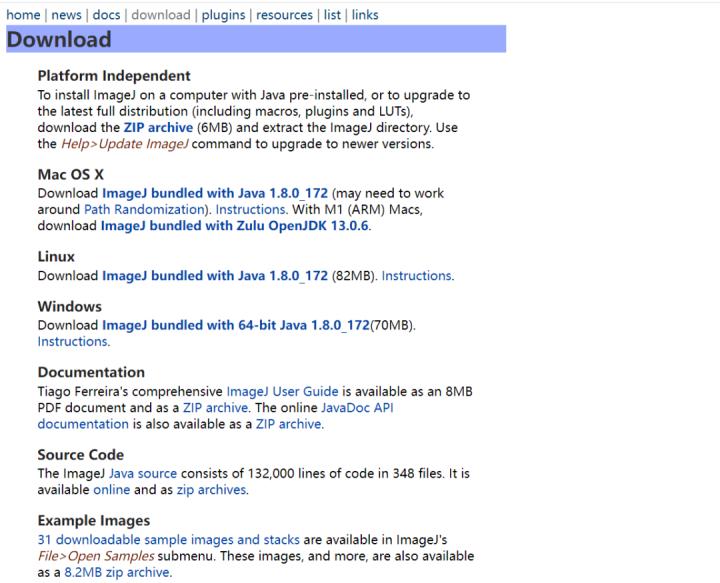
Task: Open the news navigation link
Action: pyautogui.click(x=66, y=15)
